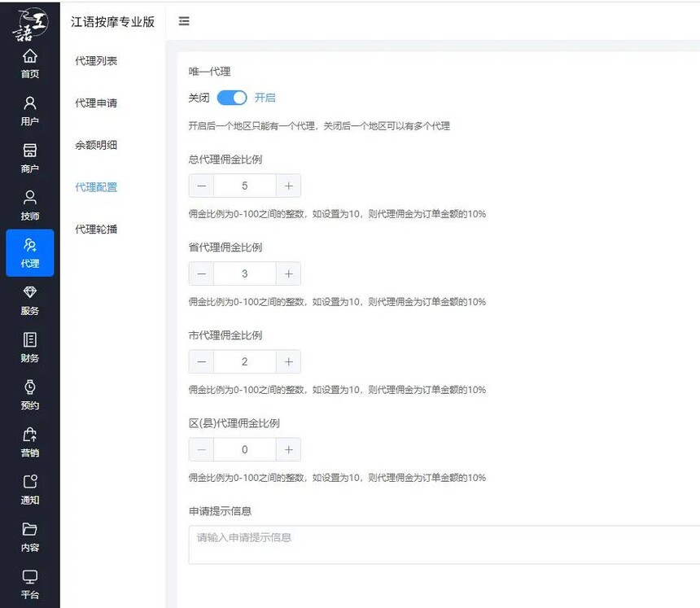The width and height of the screenshot is (700, 608).
Task: Go to the 代理轮播 page
Action: click(x=96, y=229)
